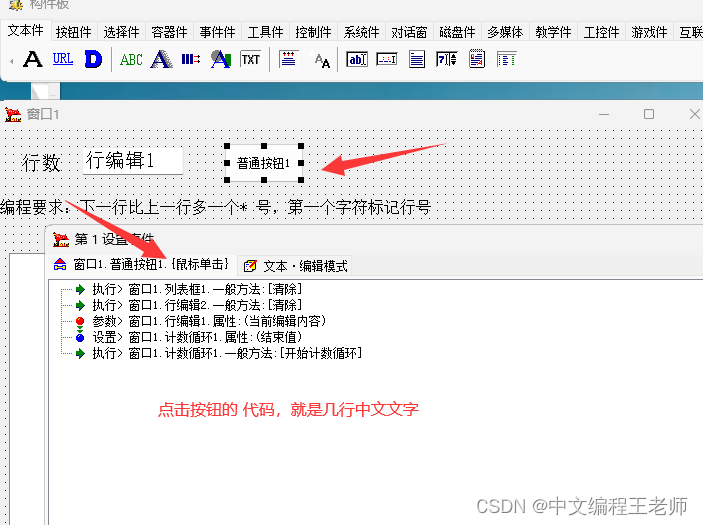This screenshot has height=525, width=703.
Task: Click the 普通按钮1 button on the form
Action: click(264, 163)
